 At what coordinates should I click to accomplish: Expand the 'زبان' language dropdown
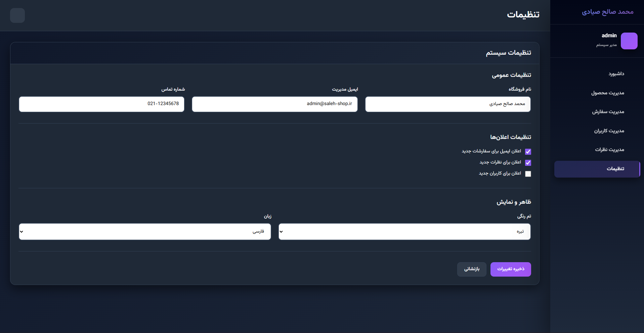pyautogui.click(x=145, y=232)
